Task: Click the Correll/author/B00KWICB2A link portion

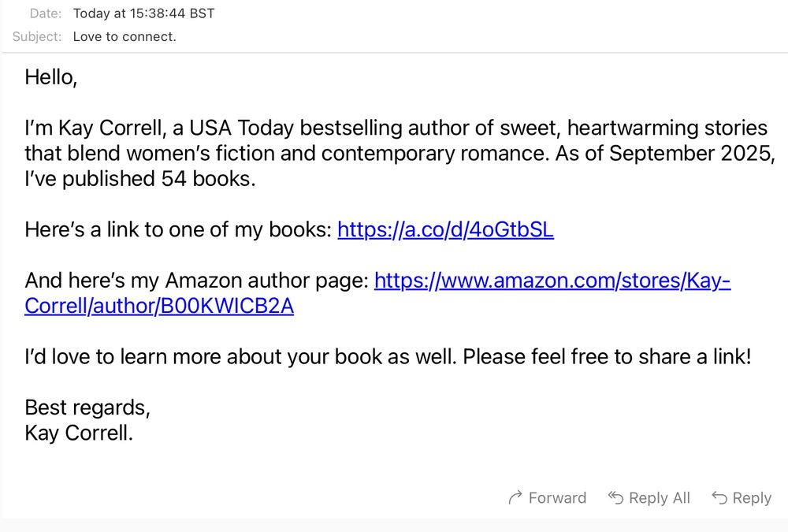Action: click(159, 306)
